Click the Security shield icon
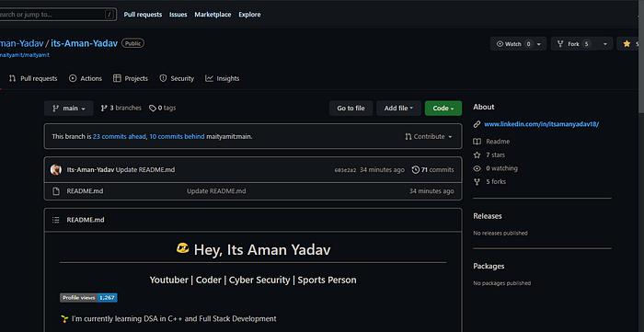Screen dimensions: 644x332 [x=163, y=78]
